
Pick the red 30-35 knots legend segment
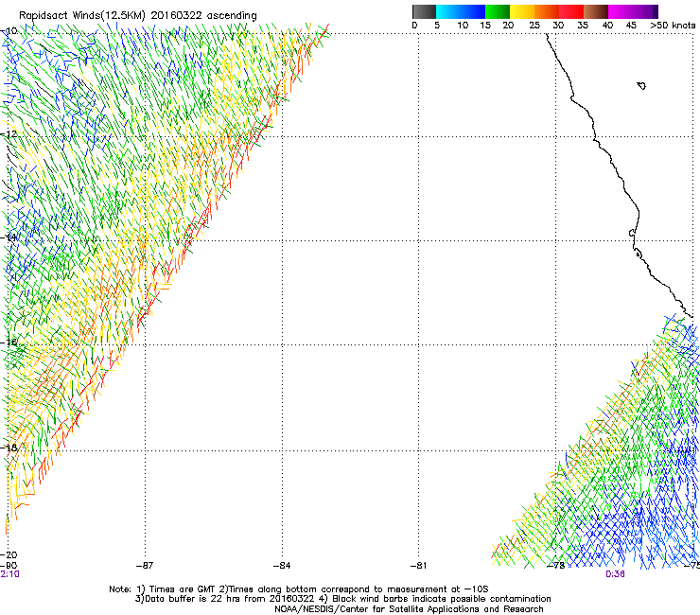(x=571, y=11)
